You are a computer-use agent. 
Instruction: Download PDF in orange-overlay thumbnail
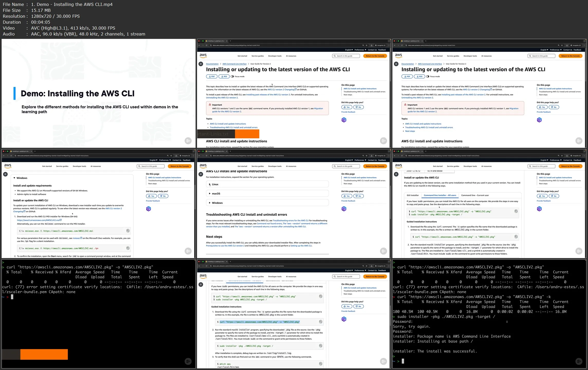[212, 76]
